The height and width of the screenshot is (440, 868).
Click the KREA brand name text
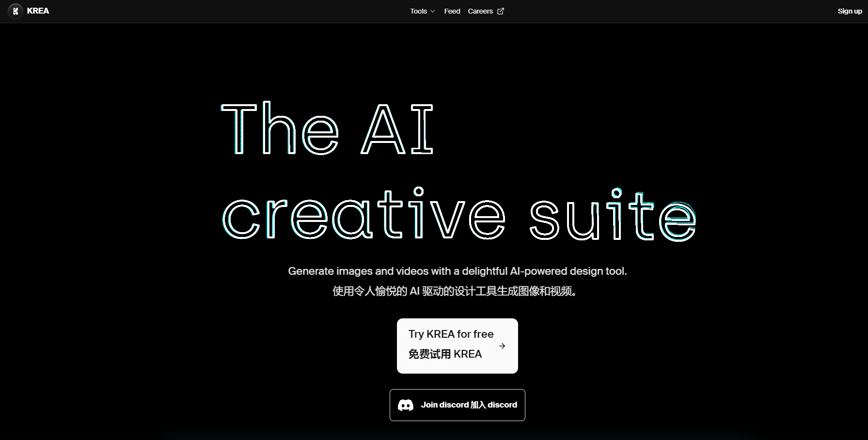click(38, 11)
